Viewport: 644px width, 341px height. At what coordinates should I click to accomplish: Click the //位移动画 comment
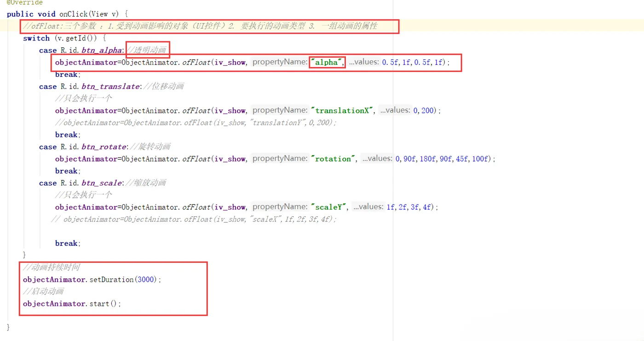(x=163, y=87)
